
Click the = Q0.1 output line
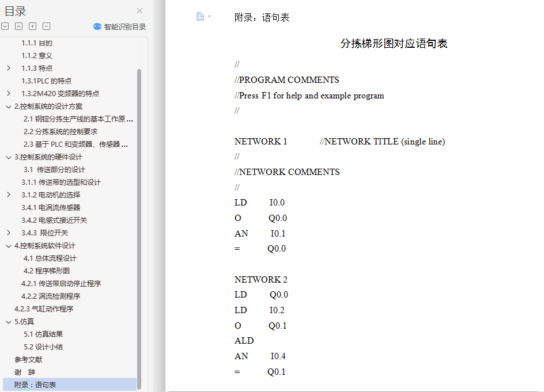[x=260, y=372]
